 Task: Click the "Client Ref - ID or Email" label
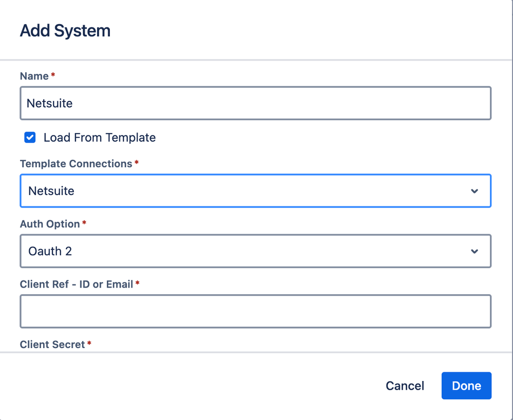pyautogui.click(x=77, y=284)
